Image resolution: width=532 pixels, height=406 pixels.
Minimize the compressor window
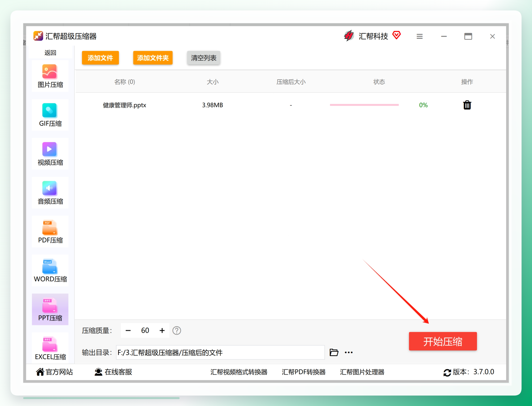click(x=444, y=36)
